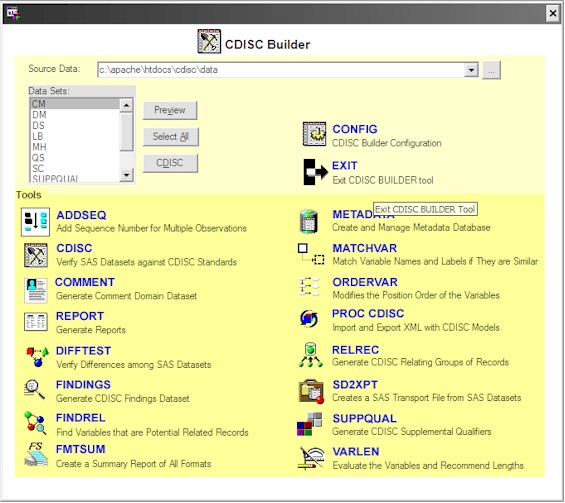This screenshot has width=565, height=503.
Task: Click the DIFFTEST shapes icon
Action: [x=37, y=357]
